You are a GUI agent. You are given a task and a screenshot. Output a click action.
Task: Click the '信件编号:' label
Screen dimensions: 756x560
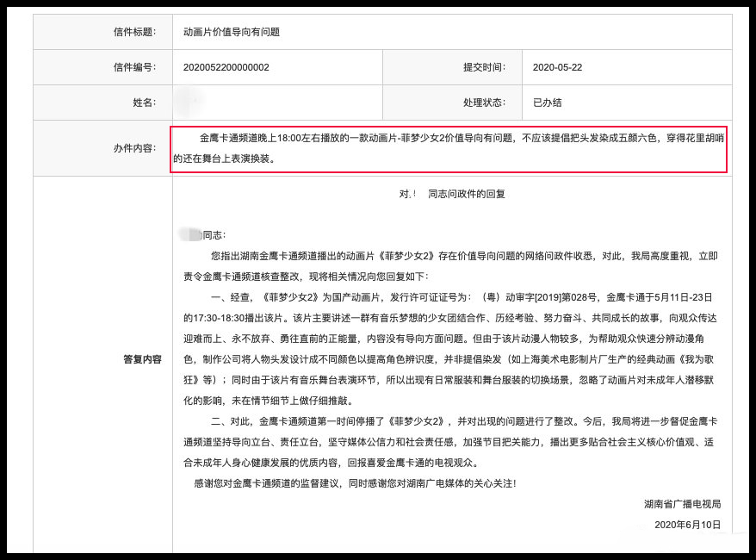click(134, 67)
